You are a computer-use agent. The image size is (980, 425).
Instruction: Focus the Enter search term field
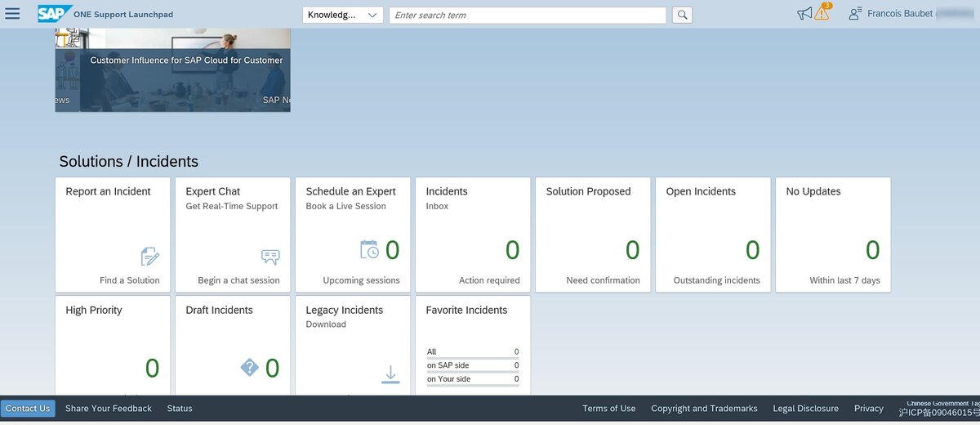pyautogui.click(x=528, y=15)
